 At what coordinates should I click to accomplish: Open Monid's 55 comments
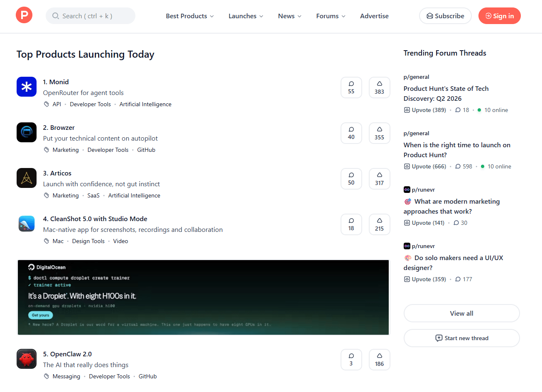coord(351,88)
